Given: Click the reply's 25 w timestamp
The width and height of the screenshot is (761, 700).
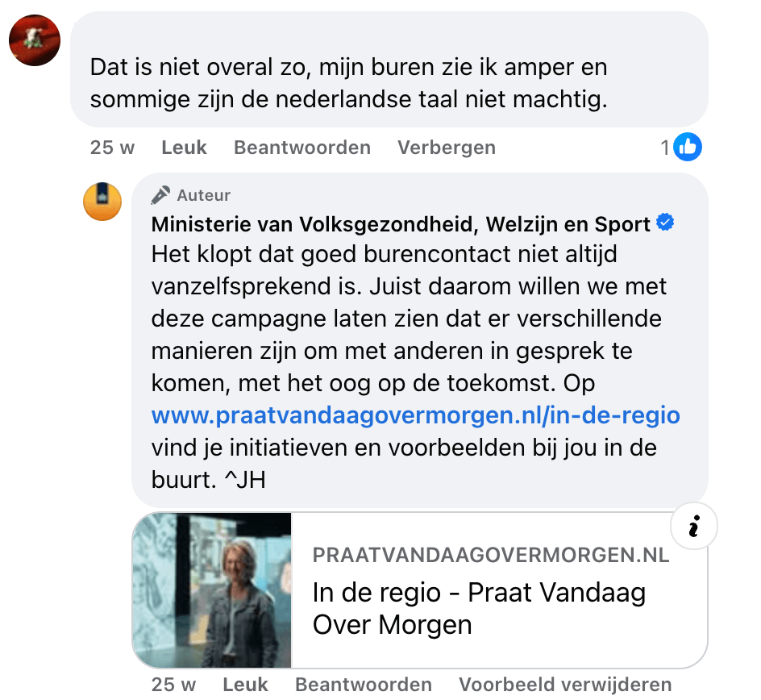Looking at the screenshot, I should [x=173, y=685].
